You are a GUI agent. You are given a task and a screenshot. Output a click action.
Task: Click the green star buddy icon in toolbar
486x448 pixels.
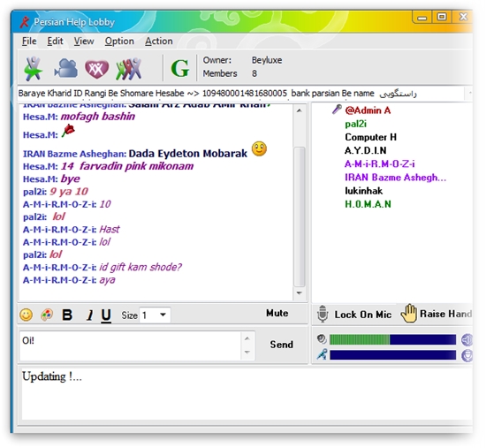tap(34, 69)
